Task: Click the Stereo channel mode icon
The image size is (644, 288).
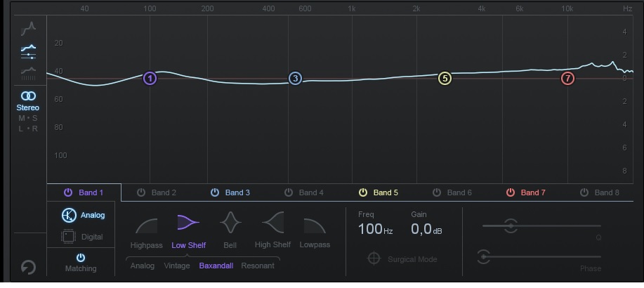Action: [28, 96]
